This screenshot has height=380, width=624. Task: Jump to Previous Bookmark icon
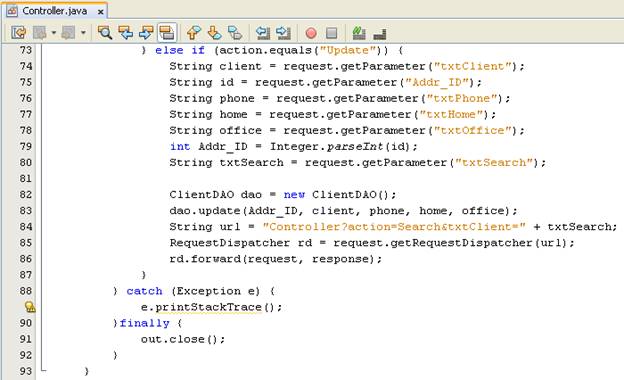point(194,33)
